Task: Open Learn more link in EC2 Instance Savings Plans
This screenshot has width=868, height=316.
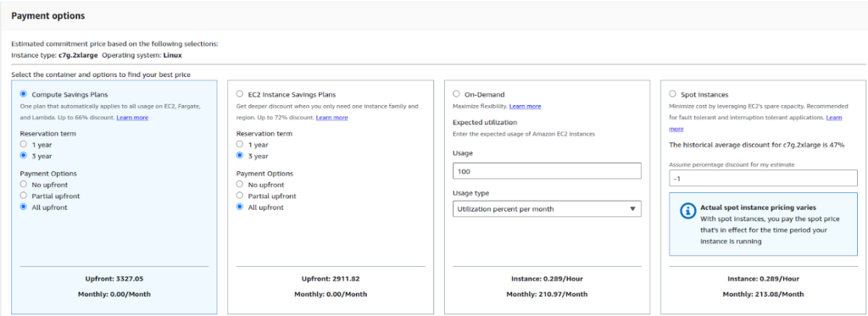Action: pos(332,117)
